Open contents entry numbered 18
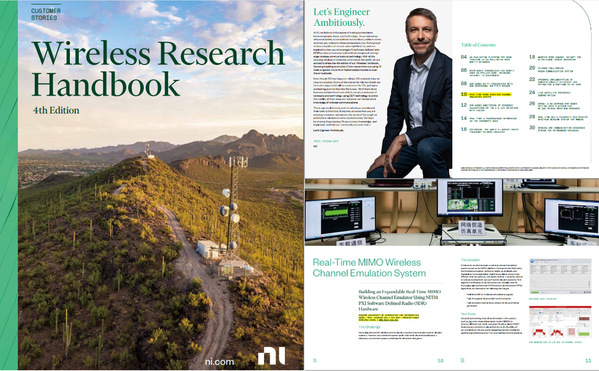 [x=556, y=58]
